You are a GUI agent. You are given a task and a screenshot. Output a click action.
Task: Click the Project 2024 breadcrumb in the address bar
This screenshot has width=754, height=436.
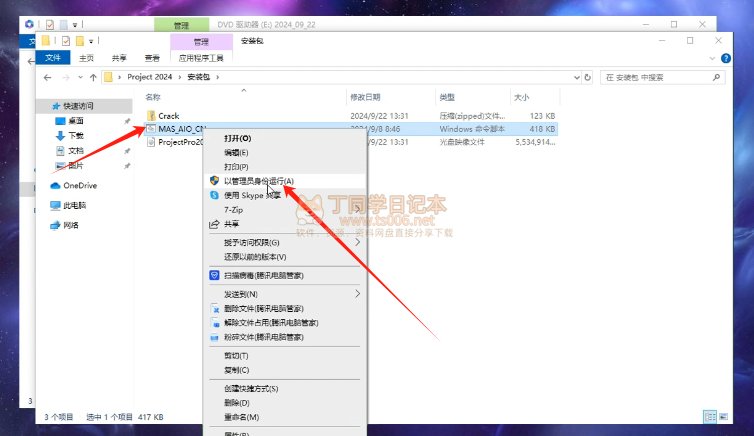tap(150, 77)
